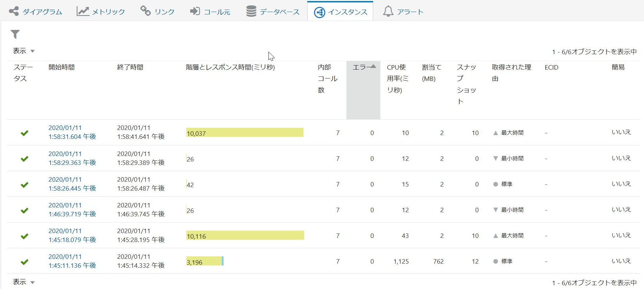The height and width of the screenshot is (289, 644).
Task: Go to the データベース tab
Action: click(273, 12)
